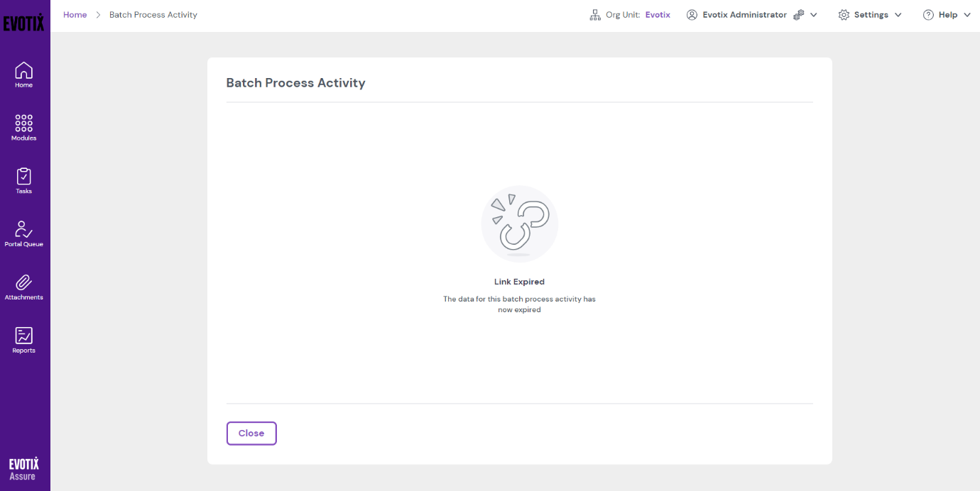Open the Attachments paperclip icon
The image size is (980, 491).
pos(23,282)
